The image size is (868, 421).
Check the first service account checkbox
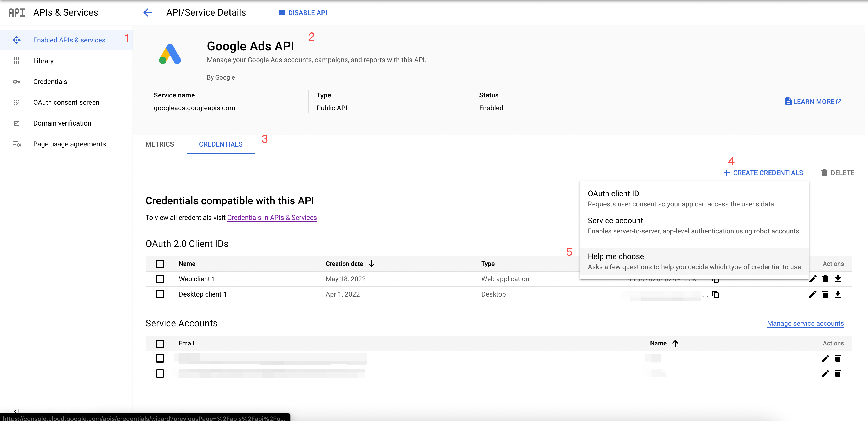160,358
